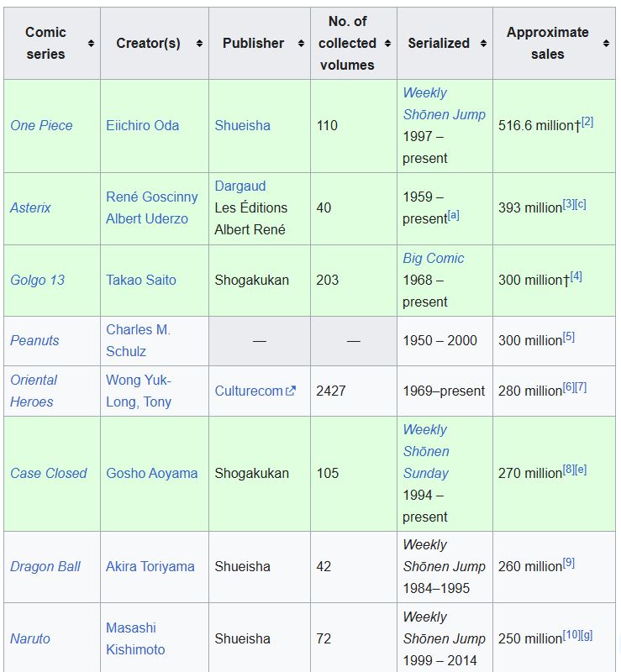Screen dimensions: 621x672
Task: Sort table by Publisher column
Action: pos(301,44)
